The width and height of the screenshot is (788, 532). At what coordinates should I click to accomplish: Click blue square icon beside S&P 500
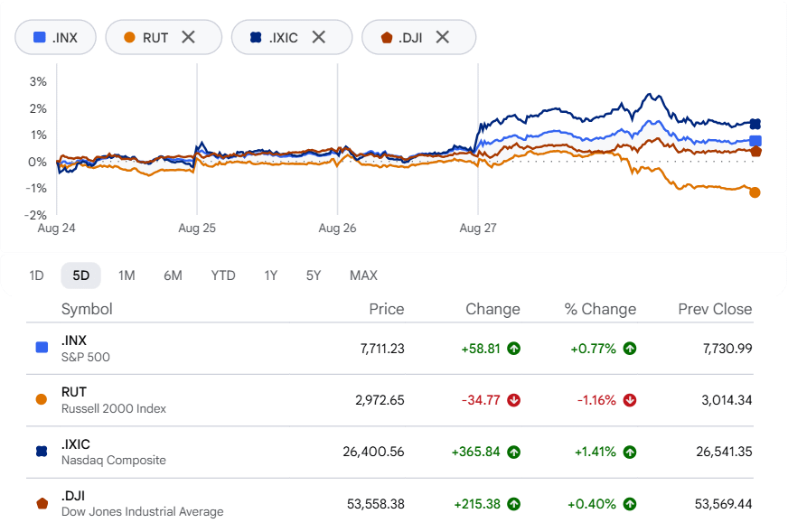(x=42, y=347)
